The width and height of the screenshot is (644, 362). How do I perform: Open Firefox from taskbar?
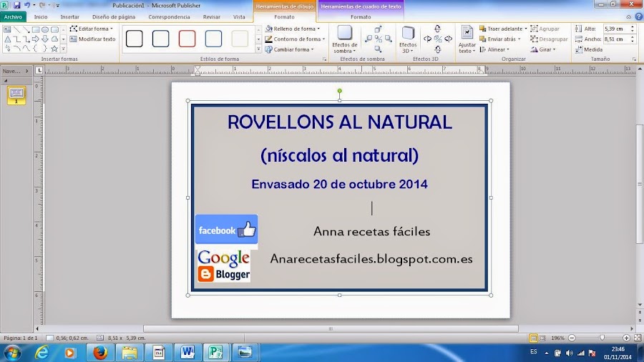pos(99,352)
